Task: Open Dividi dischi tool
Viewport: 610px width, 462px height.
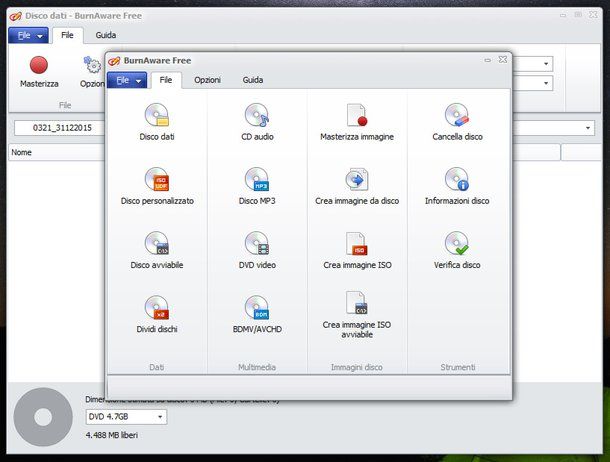Action: tap(157, 314)
